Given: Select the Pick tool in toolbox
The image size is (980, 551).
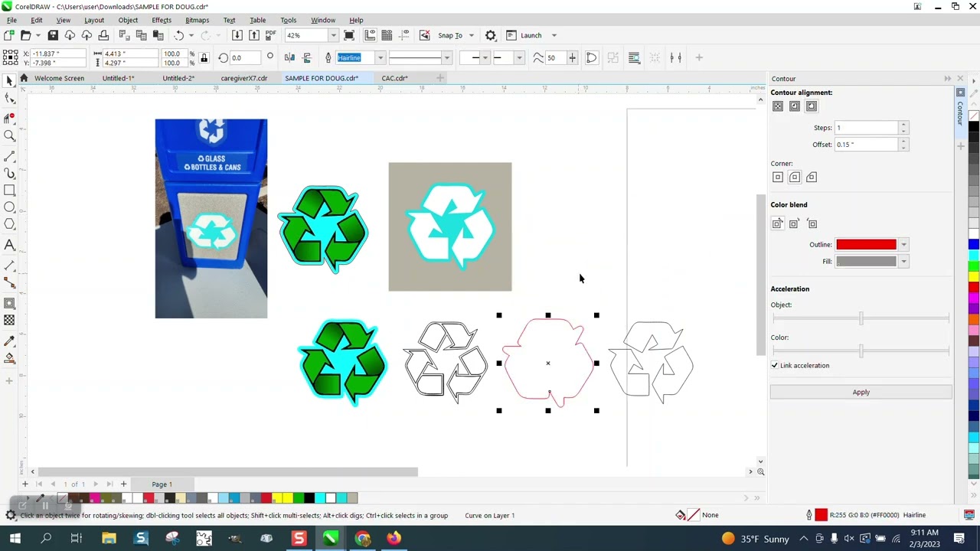Looking at the screenshot, I should 9,80.
